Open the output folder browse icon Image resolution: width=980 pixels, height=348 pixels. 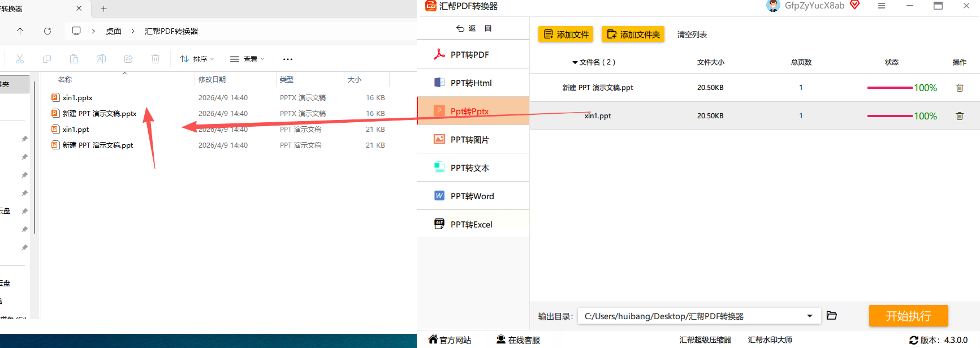point(832,316)
